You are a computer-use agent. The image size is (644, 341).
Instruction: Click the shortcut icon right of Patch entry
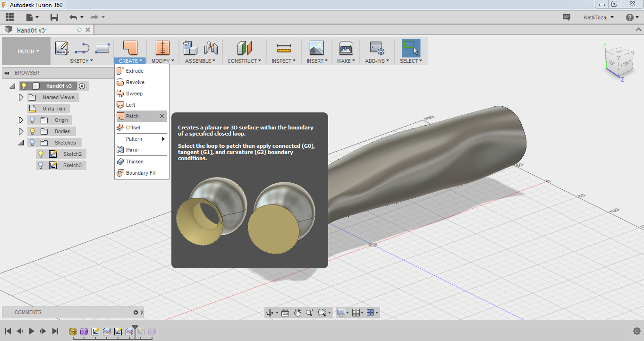pos(162,116)
